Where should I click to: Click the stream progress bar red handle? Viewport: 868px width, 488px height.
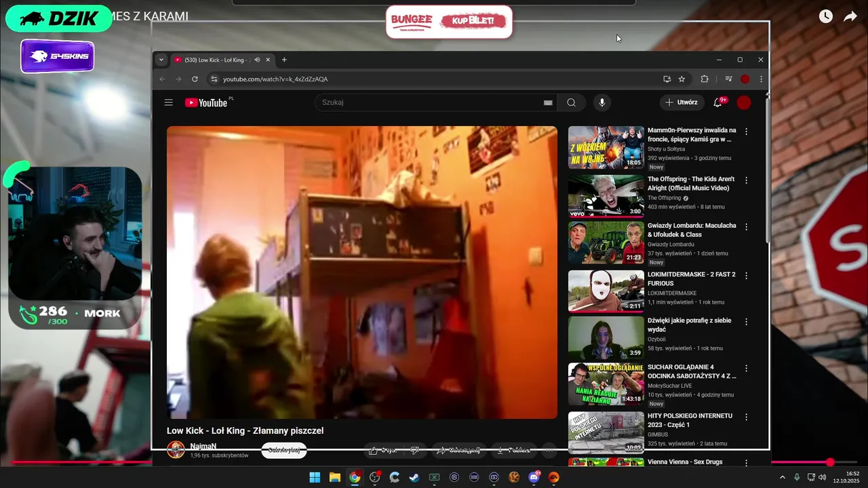830,462
